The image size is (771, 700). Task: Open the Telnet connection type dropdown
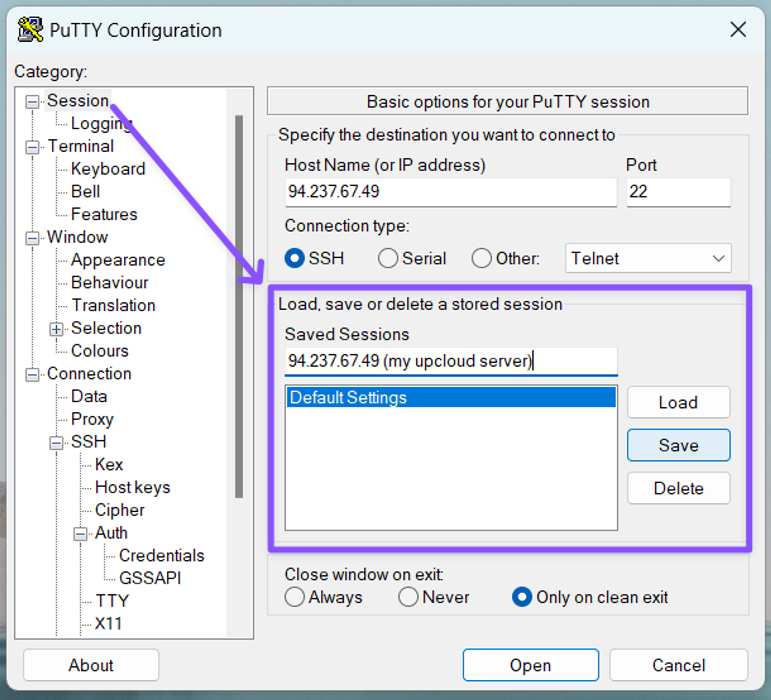click(x=648, y=258)
